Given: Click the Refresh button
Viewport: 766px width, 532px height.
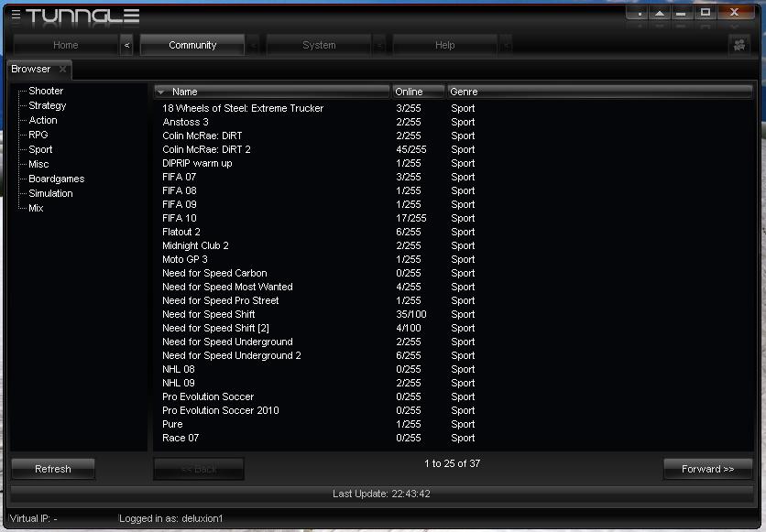Looking at the screenshot, I should (53, 469).
